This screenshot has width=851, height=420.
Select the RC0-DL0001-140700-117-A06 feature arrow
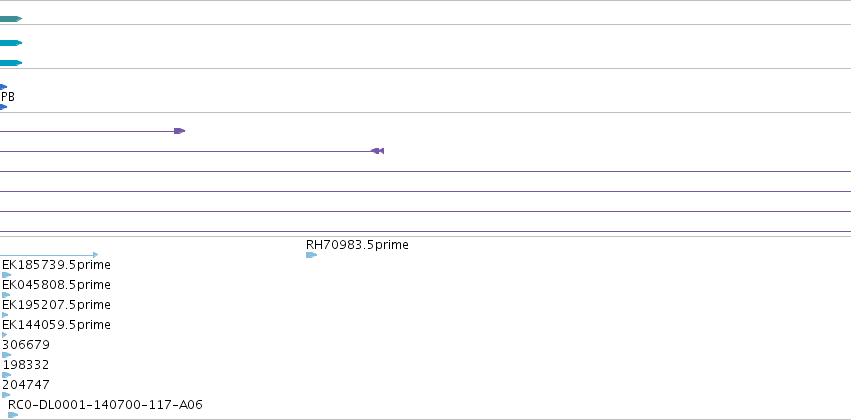[13, 415]
